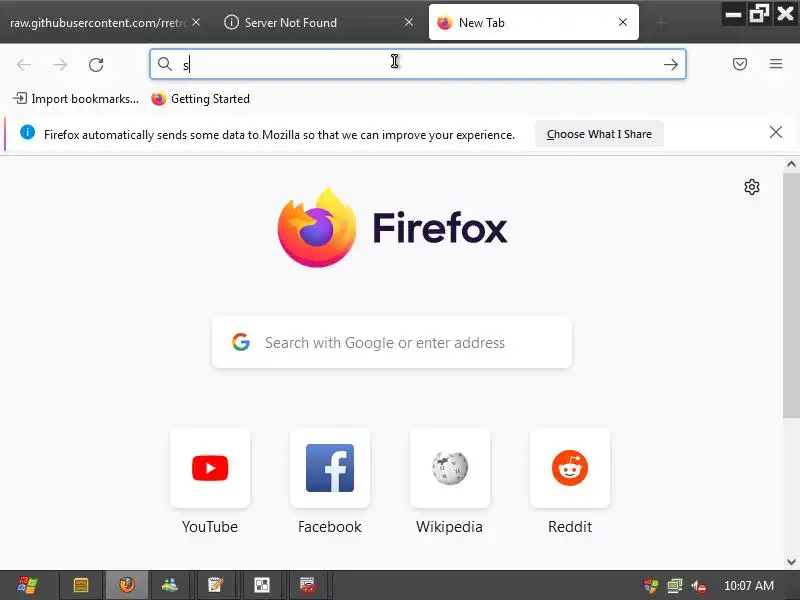Close the New Tab tab
The width and height of the screenshot is (800, 600).
click(623, 22)
